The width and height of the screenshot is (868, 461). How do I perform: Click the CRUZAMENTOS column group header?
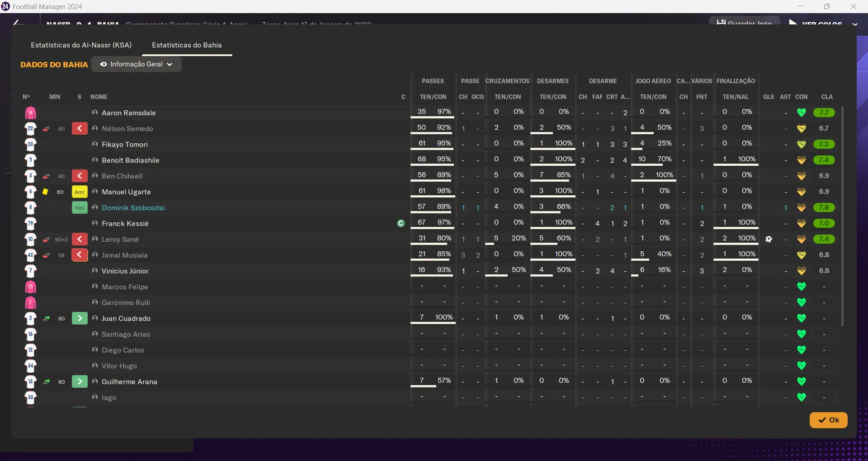tap(507, 81)
